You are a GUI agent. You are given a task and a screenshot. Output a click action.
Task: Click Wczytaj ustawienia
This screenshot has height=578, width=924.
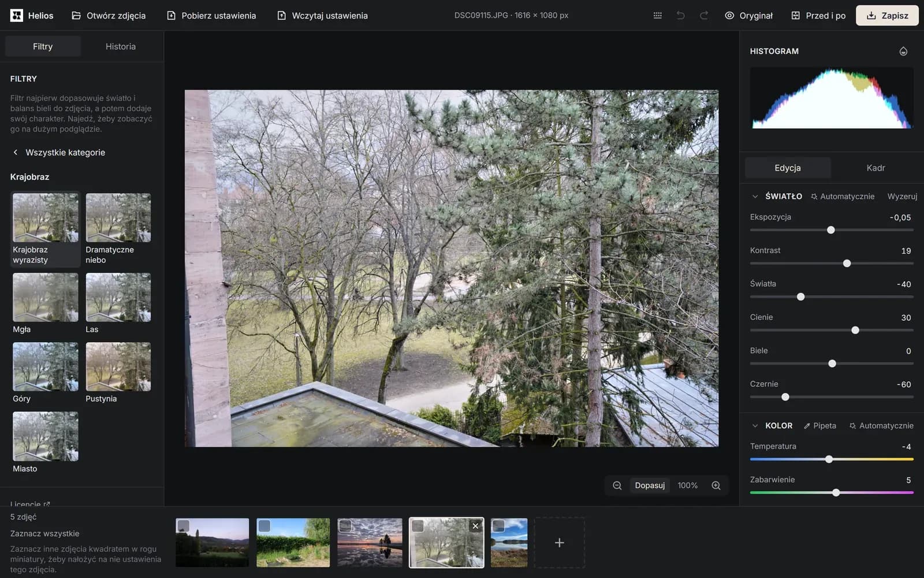[x=322, y=16]
